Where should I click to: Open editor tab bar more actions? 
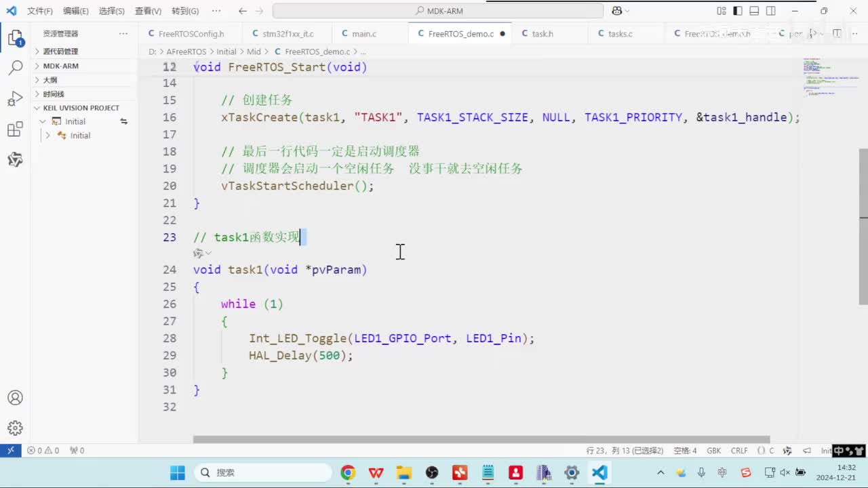click(x=854, y=33)
